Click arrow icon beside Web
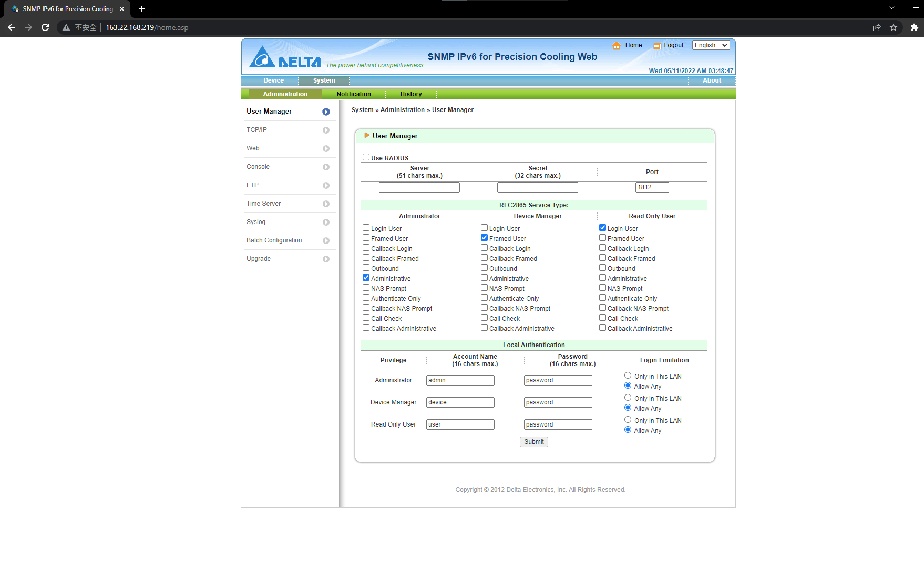Screen dimensions: 924x567 pyautogui.click(x=326, y=148)
